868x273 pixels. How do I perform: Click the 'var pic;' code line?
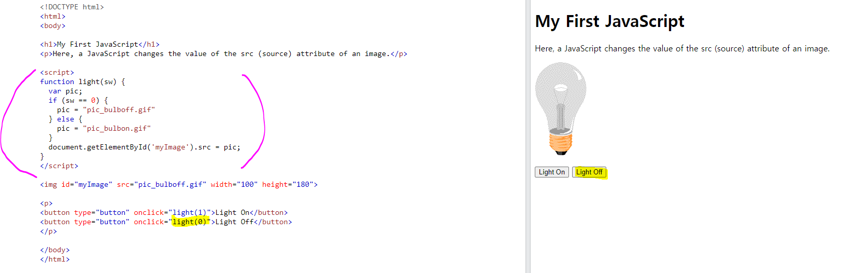tap(65, 91)
